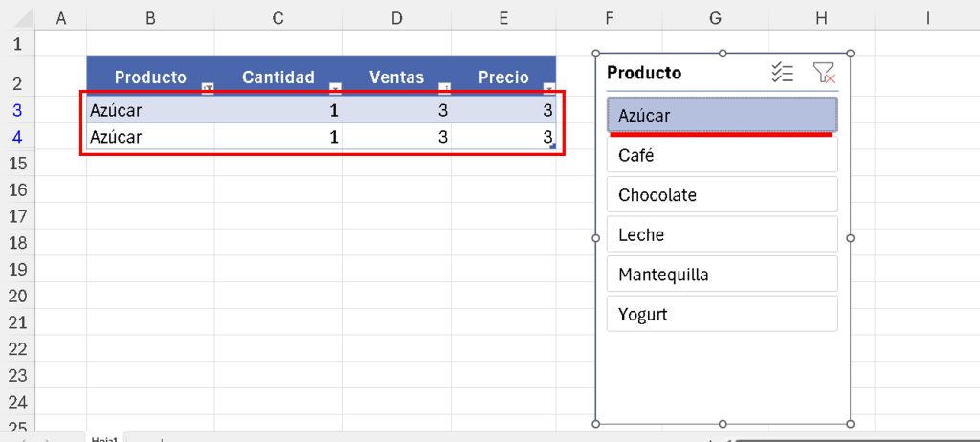Clear the Producto slicer filter
Screen dimensions: 980x442
823,73
